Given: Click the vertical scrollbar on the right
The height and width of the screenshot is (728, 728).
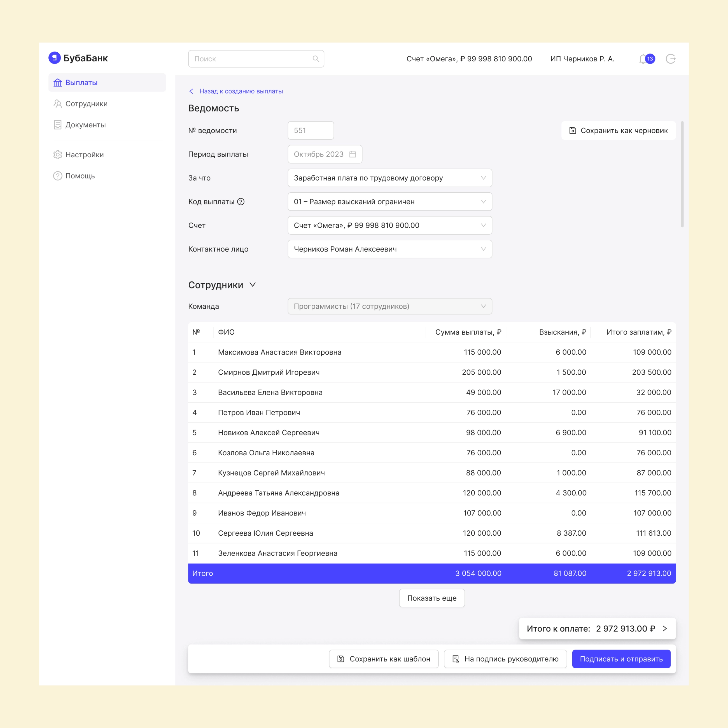Looking at the screenshot, I should [x=682, y=174].
